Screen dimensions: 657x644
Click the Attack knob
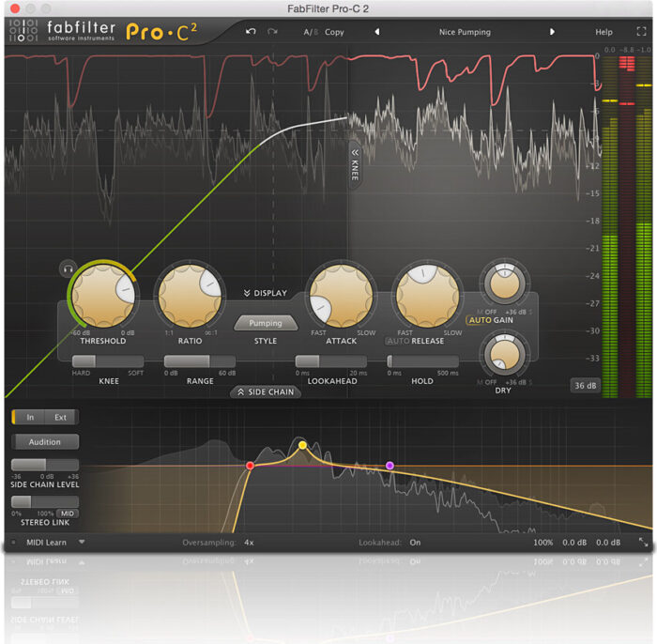click(341, 296)
